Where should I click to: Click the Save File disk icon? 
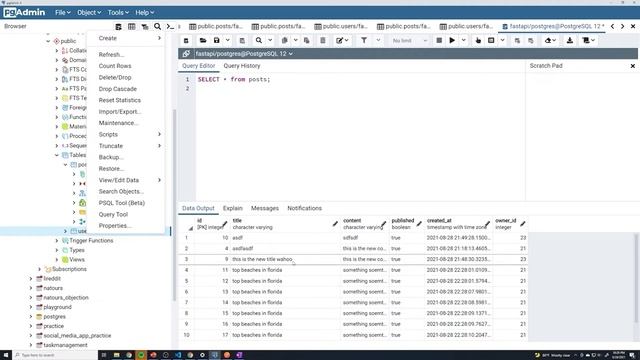[x=217, y=40]
